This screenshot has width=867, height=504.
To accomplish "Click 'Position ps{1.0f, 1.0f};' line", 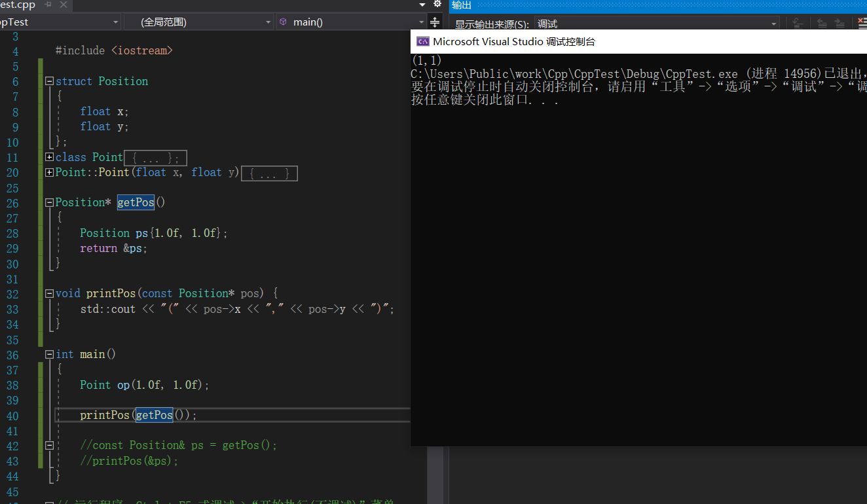I will click(x=154, y=233).
